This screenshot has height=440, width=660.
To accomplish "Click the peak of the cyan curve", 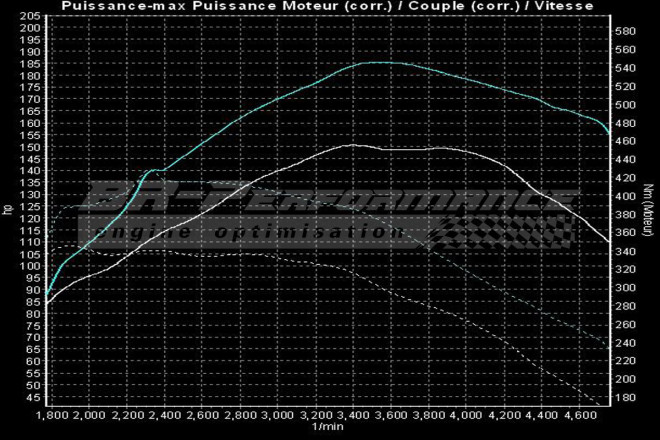I will pyautogui.click(x=375, y=62).
